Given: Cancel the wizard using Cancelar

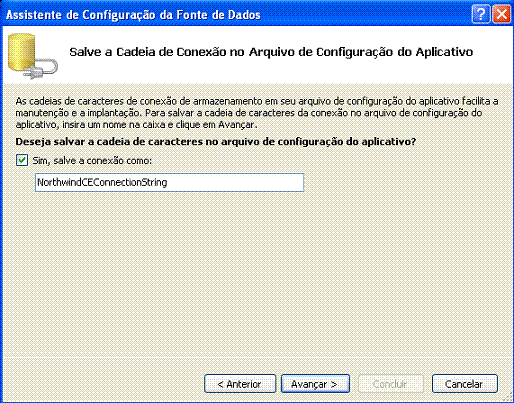Looking at the screenshot, I should click(465, 384).
